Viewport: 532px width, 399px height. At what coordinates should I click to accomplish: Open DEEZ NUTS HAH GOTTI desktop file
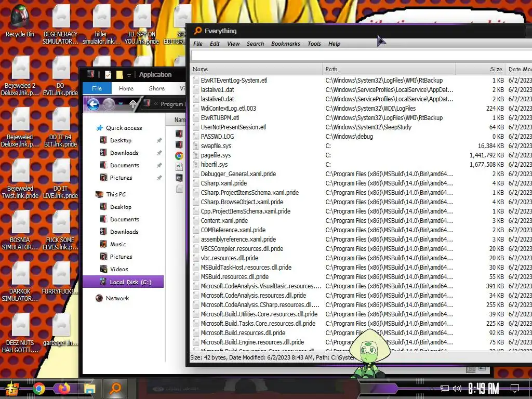click(20, 333)
